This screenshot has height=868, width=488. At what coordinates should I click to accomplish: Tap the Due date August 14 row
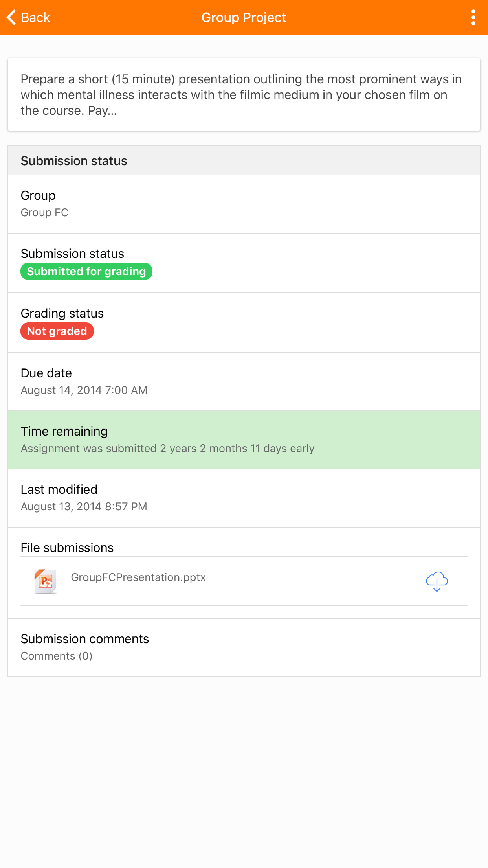click(x=244, y=382)
